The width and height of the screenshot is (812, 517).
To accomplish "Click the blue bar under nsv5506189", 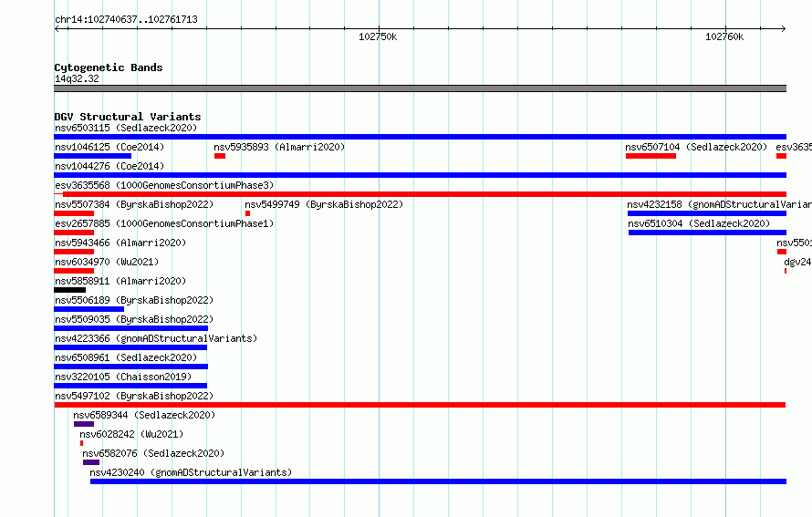I will coord(89,309).
